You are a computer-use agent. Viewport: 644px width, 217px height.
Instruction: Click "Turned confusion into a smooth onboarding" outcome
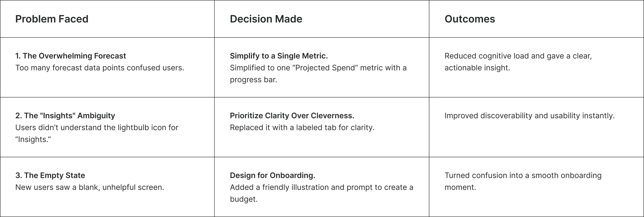[x=523, y=175]
